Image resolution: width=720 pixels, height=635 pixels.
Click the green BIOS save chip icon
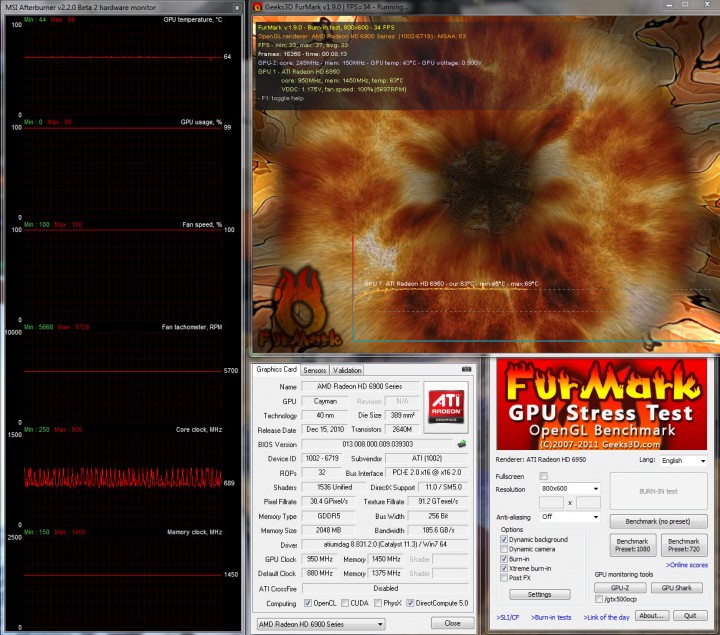point(461,444)
